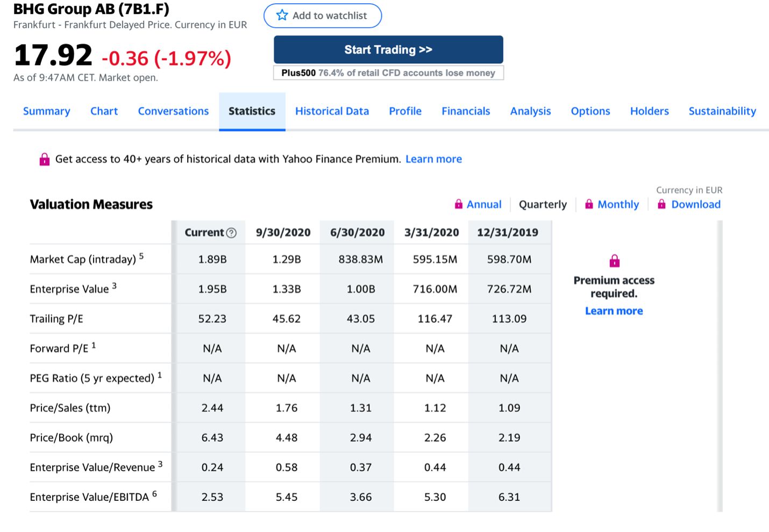Click the lock icon beside Monthly
This screenshot has width=769, height=532.
(x=589, y=204)
